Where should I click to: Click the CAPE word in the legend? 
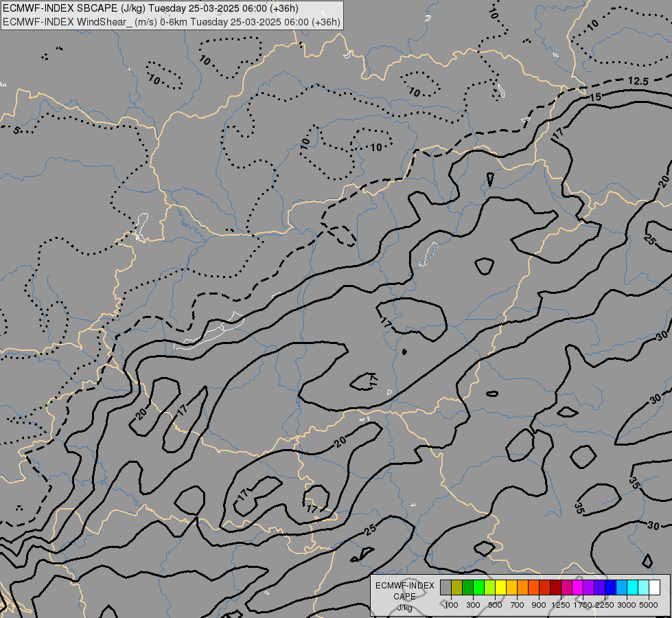pos(404,597)
